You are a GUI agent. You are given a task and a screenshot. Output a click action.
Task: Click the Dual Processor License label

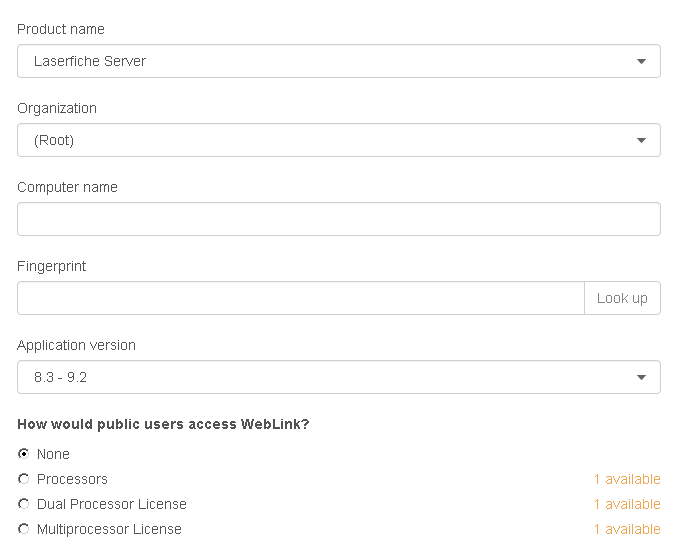tap(112, 504)
